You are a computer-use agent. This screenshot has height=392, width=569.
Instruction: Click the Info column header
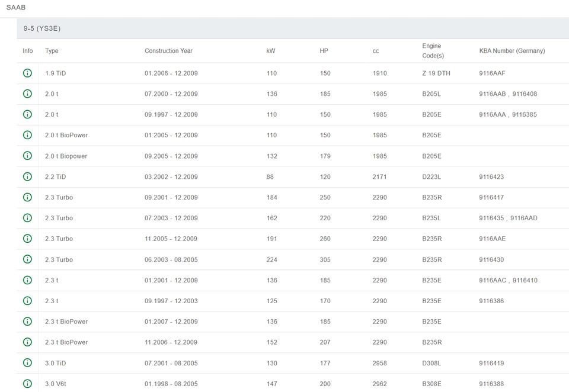click(28, 51)
